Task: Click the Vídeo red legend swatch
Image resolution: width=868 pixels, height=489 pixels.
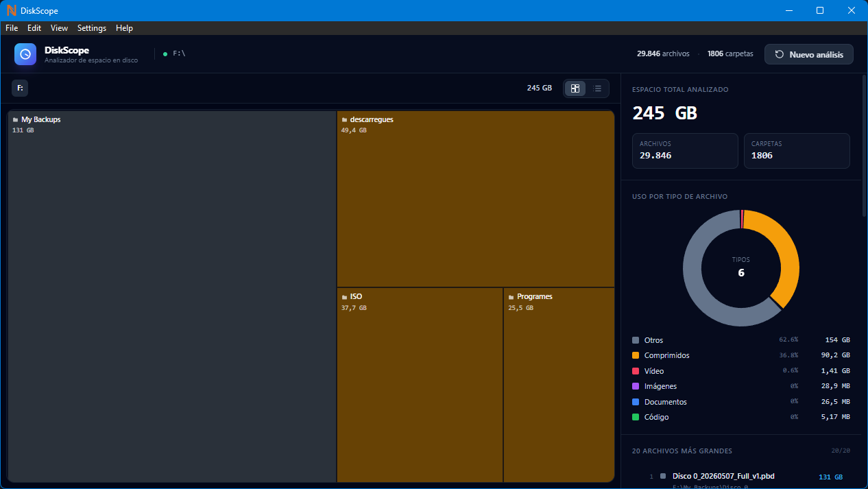Action: pyautogui.click(x=636, y=371)
